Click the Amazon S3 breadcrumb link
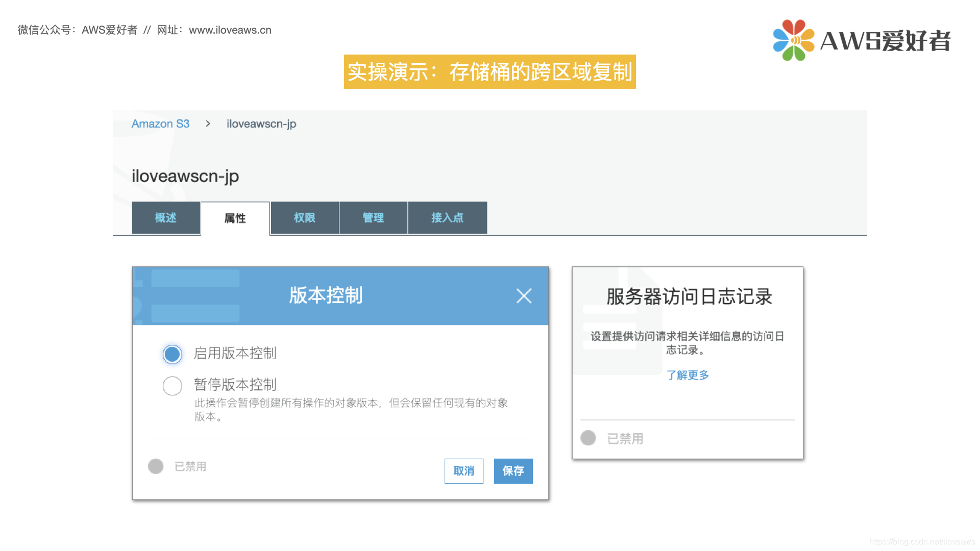The height and width of the screenshot is (551, 980). tap(160, 123)
